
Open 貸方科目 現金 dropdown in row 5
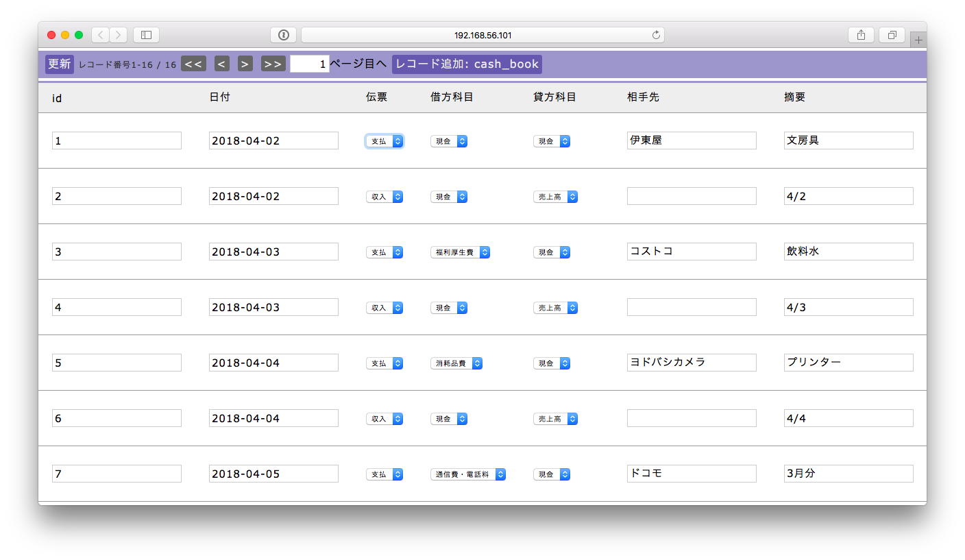pyautogui.click(x=552, y=363)
